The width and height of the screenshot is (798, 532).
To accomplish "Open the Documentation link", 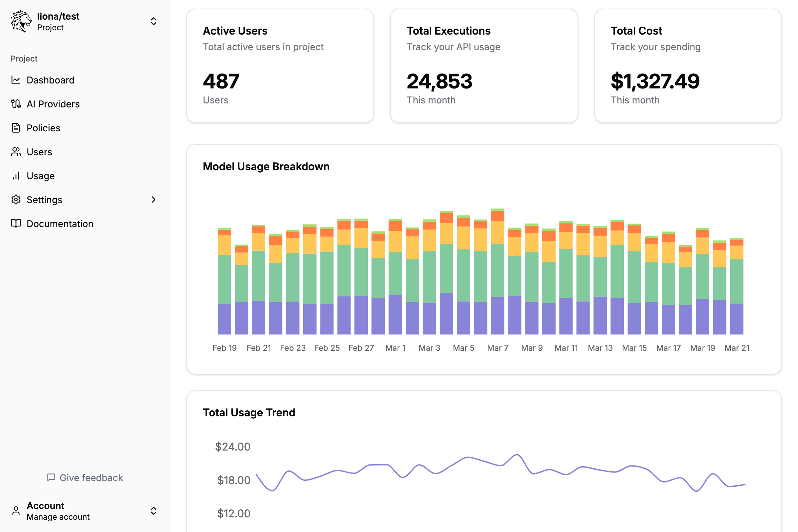I will click(x=60, y=223).
